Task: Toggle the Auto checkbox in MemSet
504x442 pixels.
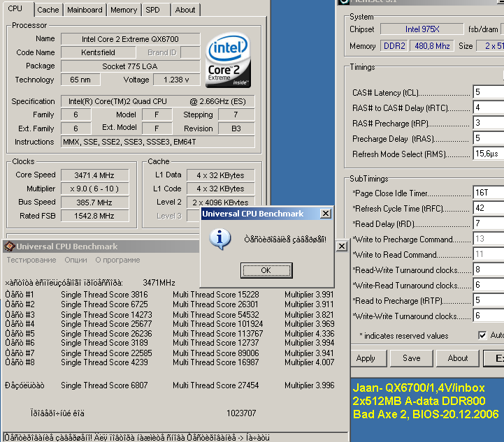Action: click(482, 335)
